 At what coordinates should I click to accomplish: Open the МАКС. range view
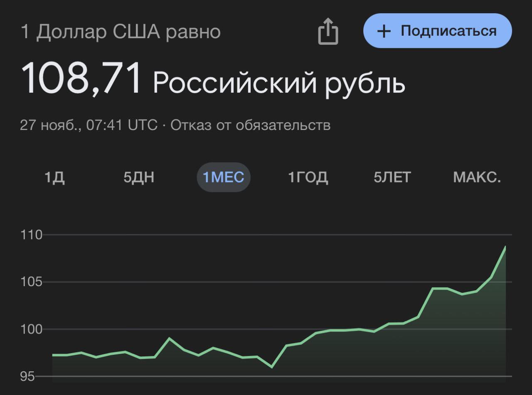tap(477, 177)
